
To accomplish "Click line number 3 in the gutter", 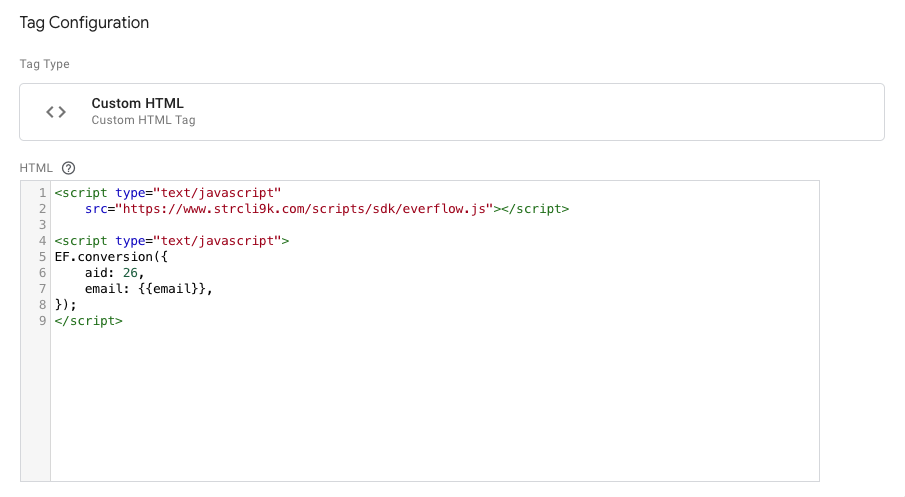I will [42, 225].
